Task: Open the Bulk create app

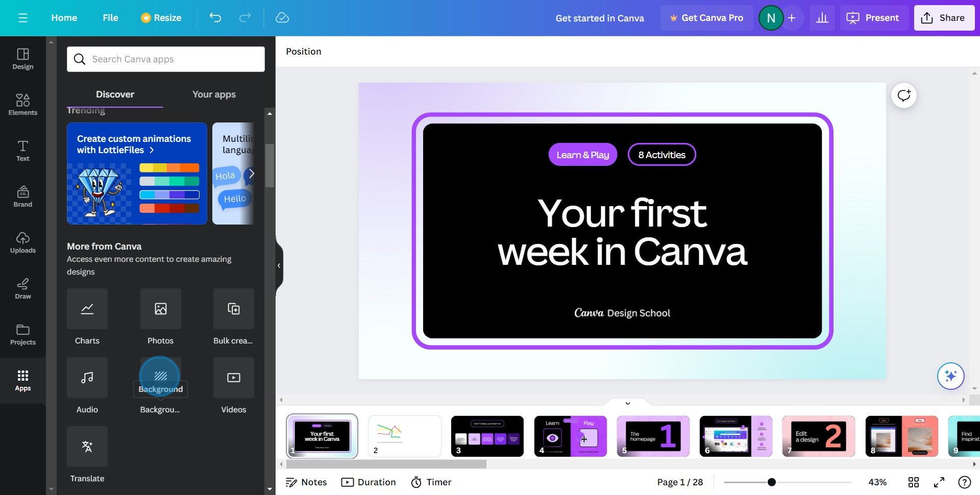Action: [234, 309]
